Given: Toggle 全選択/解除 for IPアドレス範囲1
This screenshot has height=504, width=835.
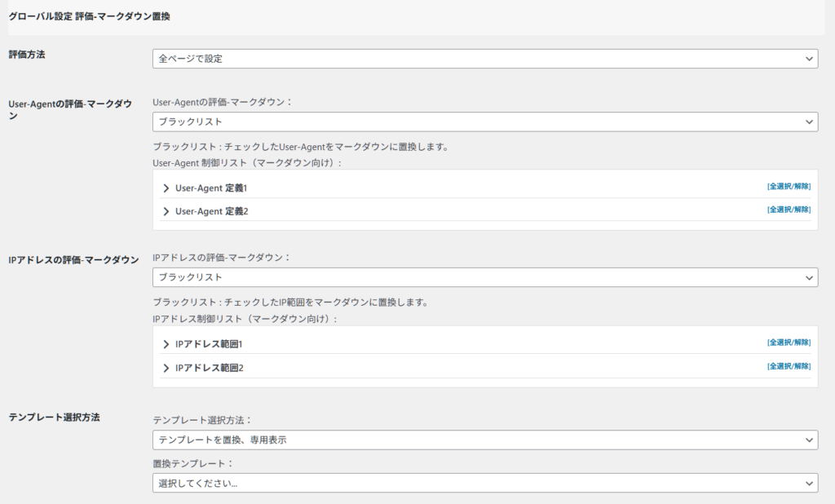Looking at the screenshot, I should pos(789,343).
